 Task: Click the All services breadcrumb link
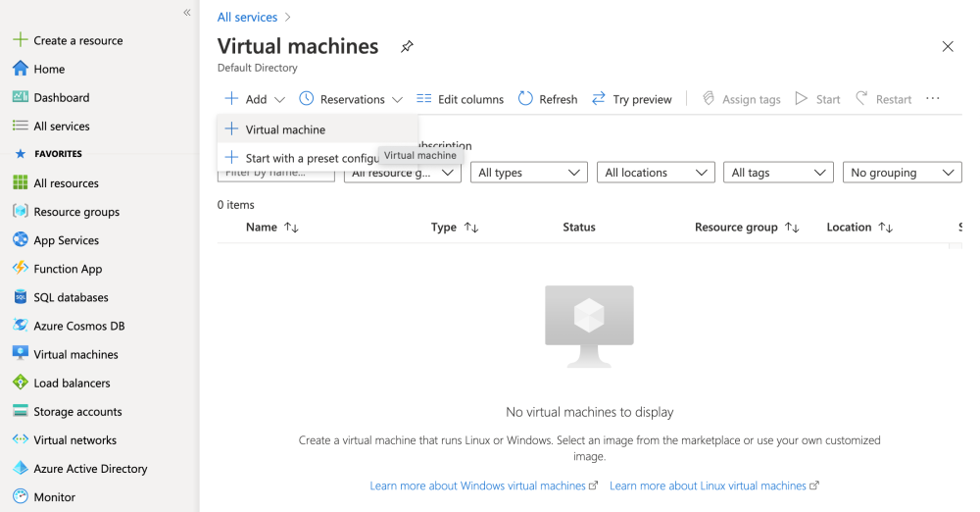point(246,17)
